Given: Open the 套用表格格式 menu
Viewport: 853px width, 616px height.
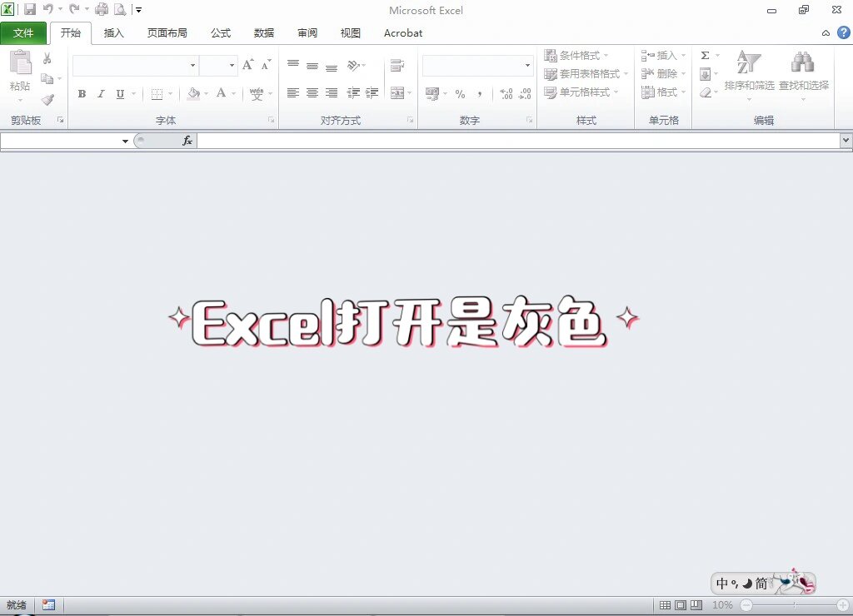Looking at the screenshot, I should click(586, 74).
